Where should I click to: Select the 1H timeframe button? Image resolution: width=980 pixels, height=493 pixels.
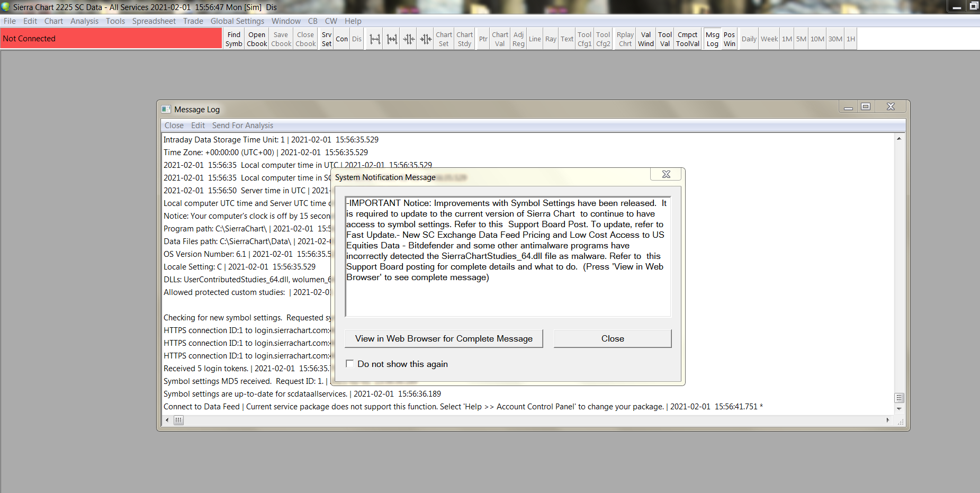pyautogui.click(x=851, y=39)
